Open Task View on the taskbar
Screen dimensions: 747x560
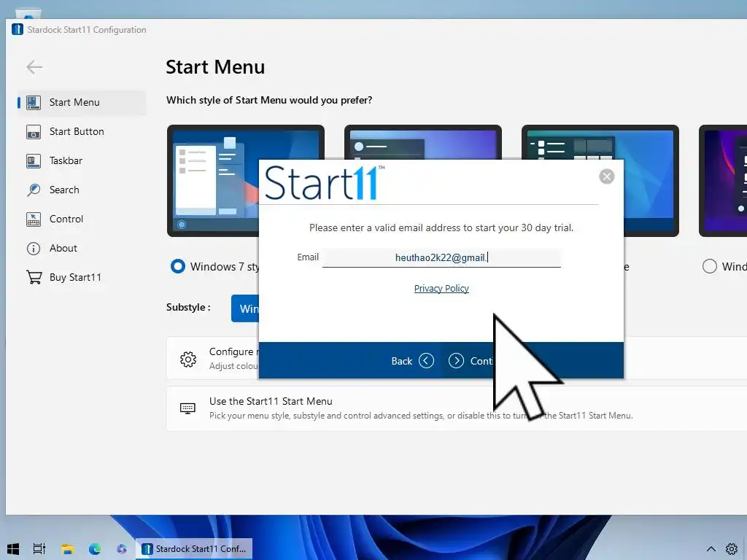click(39, 549)
